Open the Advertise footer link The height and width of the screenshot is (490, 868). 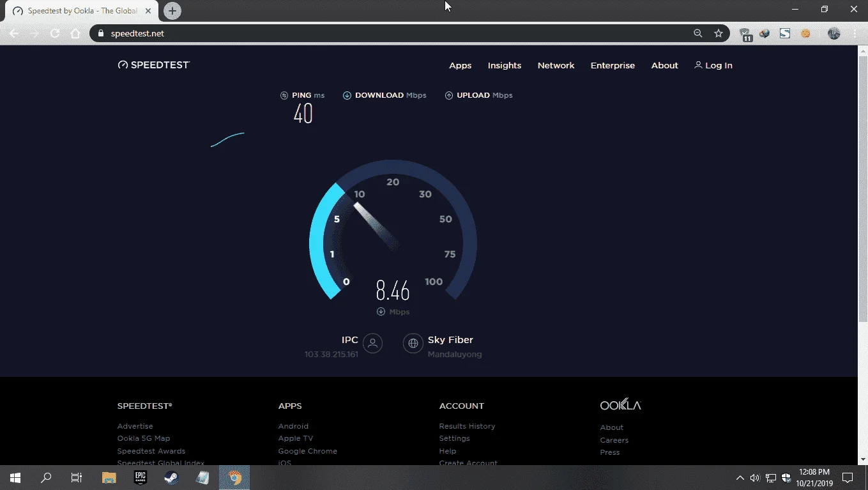click(135, 426)
